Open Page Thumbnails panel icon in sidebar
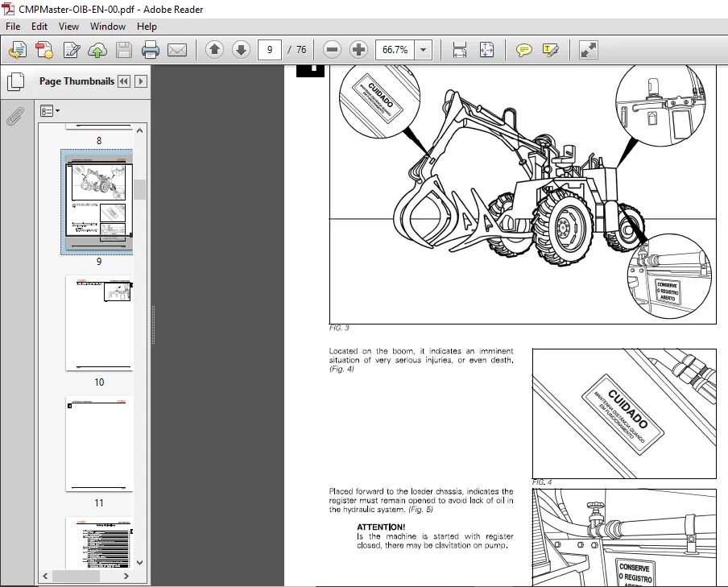The image size is (728, 587). [16, 82]
